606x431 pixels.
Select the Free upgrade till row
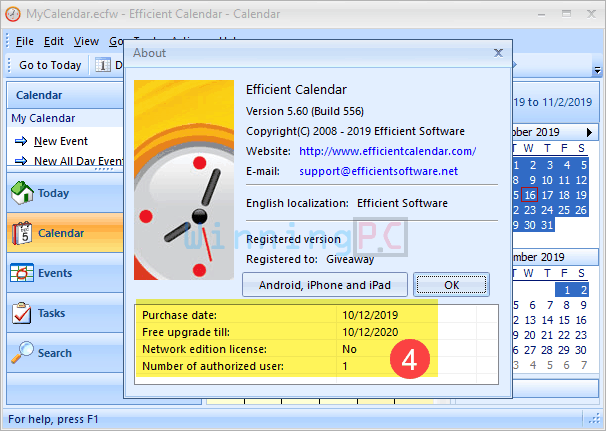click(x=317, y=332)
